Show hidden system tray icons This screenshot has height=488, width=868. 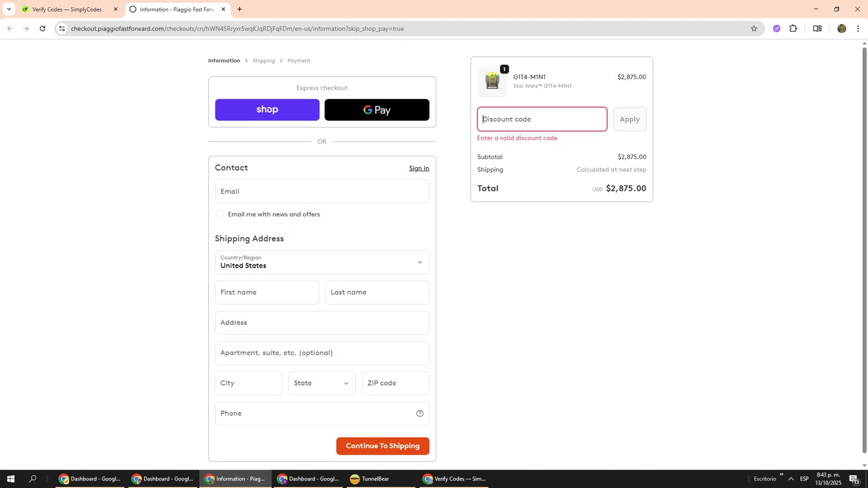click(x=791, y=479)
